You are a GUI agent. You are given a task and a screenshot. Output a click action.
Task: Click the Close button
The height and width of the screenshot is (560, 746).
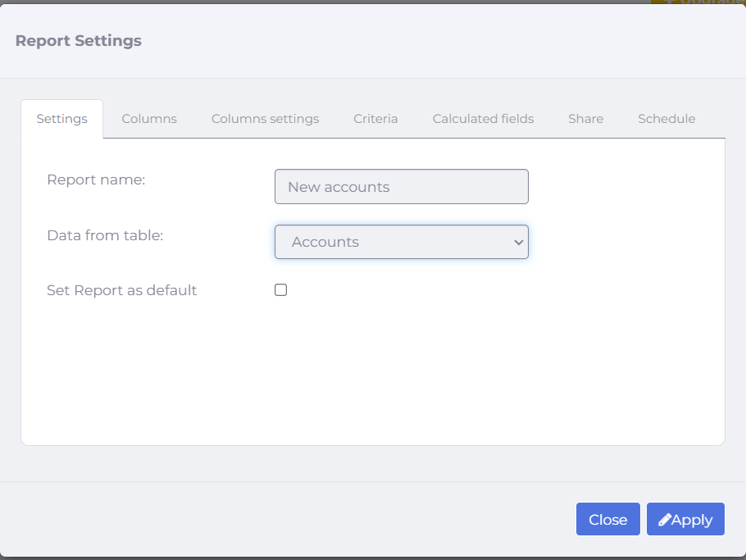(x=608, y=519)
